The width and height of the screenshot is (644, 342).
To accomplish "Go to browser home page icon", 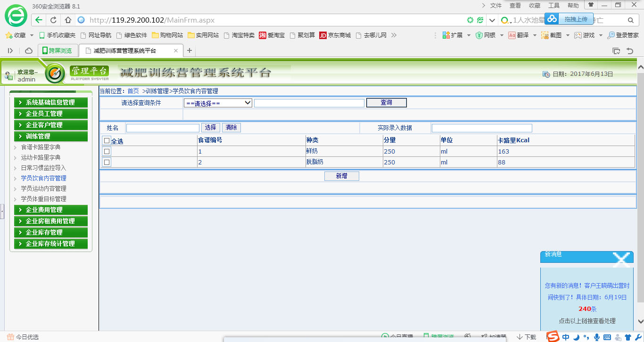I will 68,20.
